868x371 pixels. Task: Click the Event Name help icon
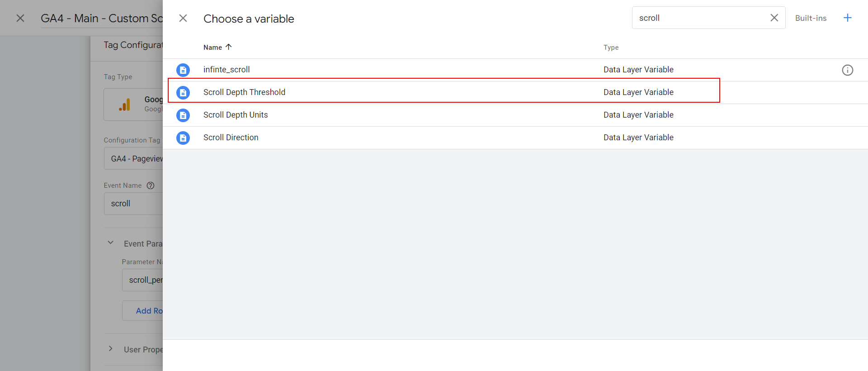coord(151,185)
